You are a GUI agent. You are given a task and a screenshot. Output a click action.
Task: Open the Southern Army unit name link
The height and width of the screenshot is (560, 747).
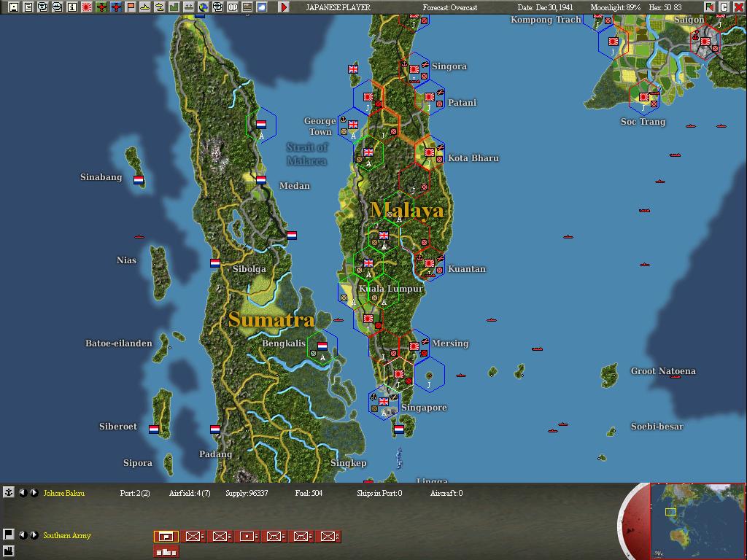coord(66,535)
